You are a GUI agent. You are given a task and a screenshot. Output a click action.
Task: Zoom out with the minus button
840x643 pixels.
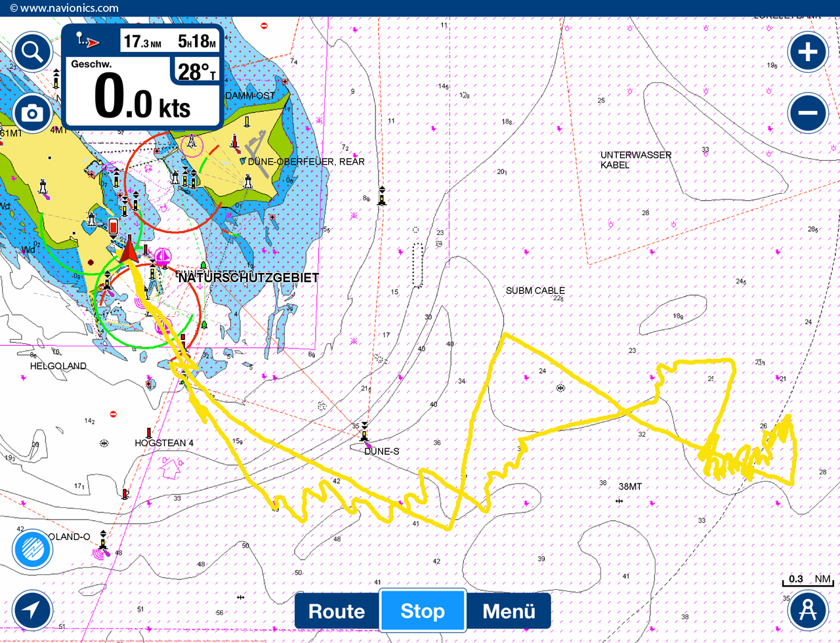(808, 113)
